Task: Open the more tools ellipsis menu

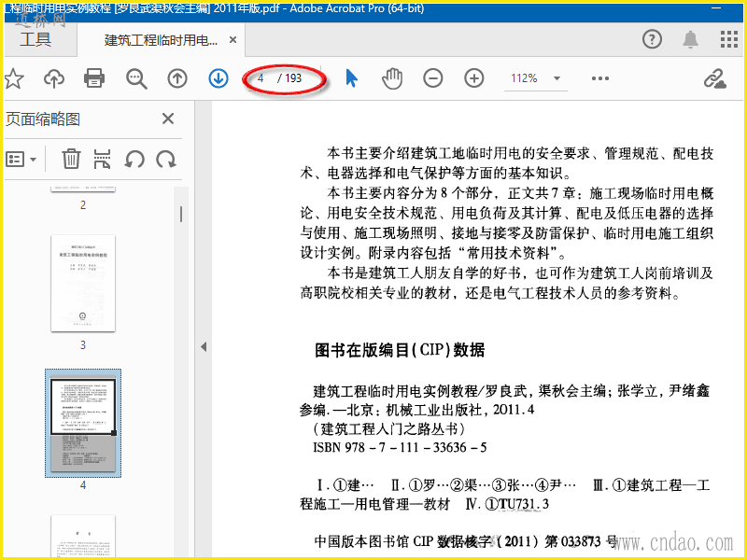Action: coord(600,78)
